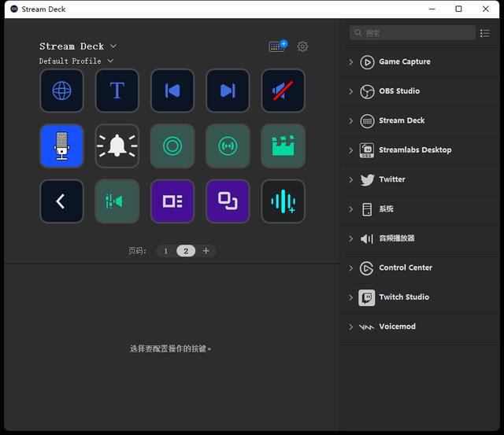Viewport: 504px width, 435px height.
Task: Click the Twitter bird icon
Action: [x=367, y=180]
